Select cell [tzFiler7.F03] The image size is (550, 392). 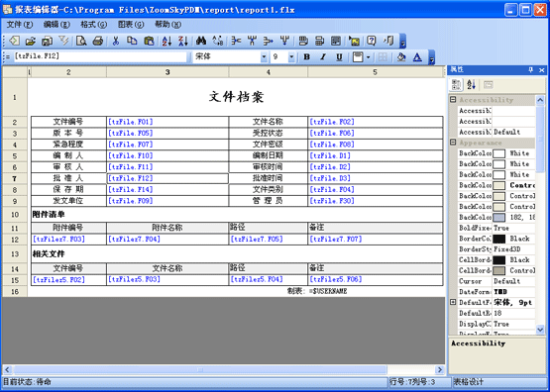68,240
